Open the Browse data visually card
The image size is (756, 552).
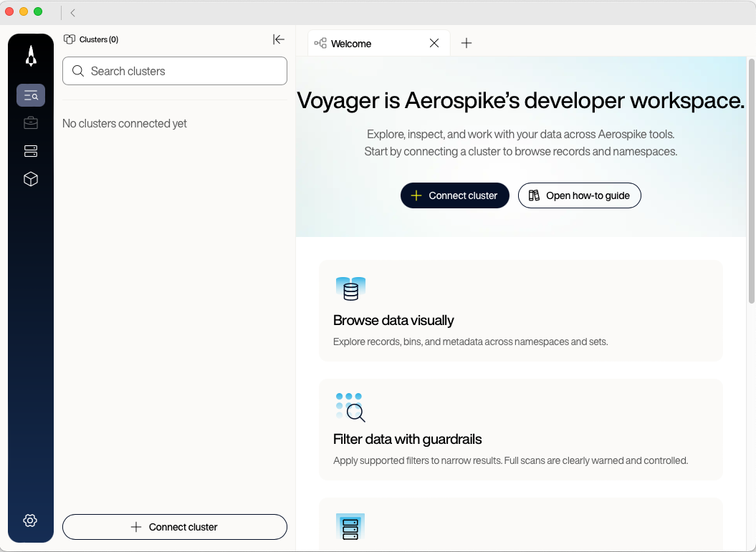click(521, 311)
